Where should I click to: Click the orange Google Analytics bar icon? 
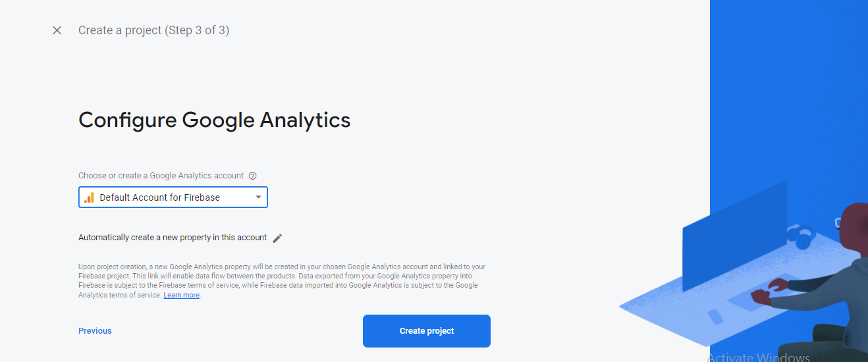(90, 197)
